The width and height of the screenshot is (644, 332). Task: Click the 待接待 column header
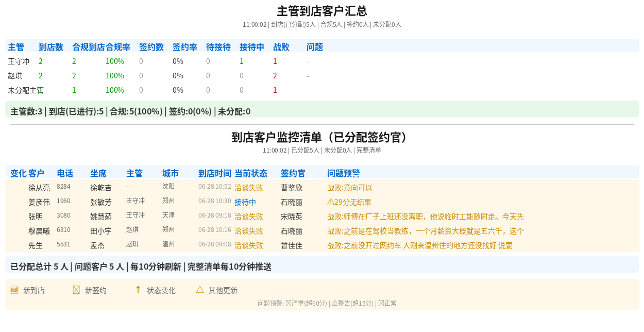coord(218,47)
